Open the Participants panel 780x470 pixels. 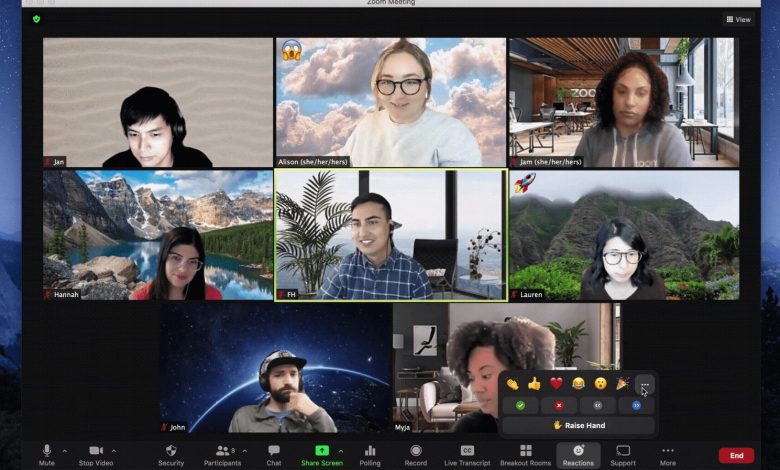coord(222,455)
